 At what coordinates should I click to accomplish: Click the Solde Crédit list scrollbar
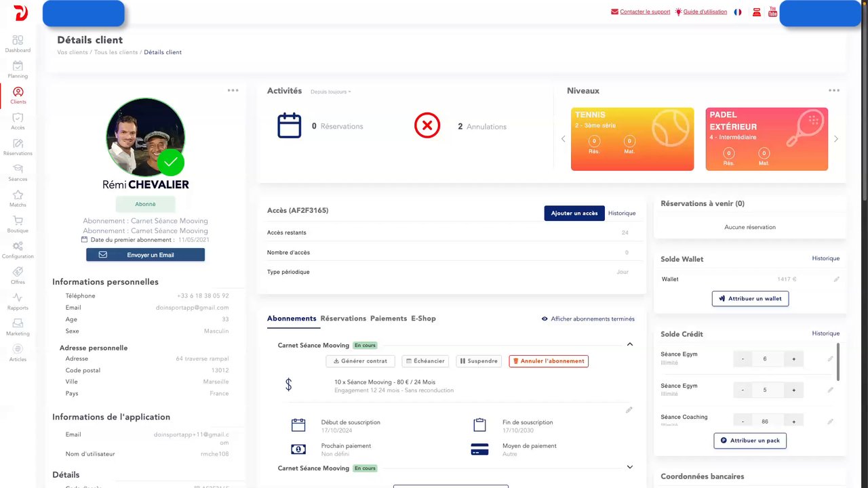[x=839, y=363]
